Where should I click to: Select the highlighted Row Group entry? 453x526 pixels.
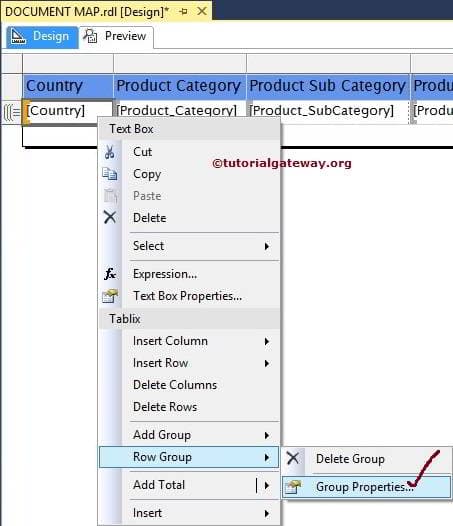[x=189, y=457]
